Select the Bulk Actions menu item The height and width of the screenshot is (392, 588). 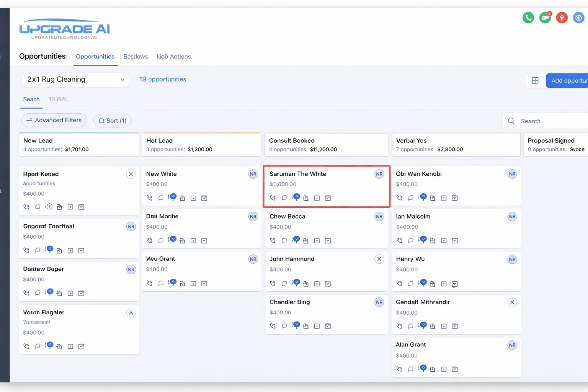(x=175, y=56)
